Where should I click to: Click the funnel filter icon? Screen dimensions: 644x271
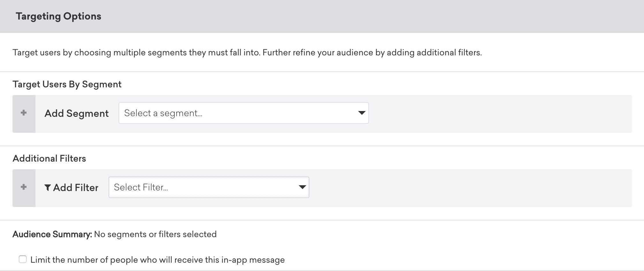click(48, 188)
